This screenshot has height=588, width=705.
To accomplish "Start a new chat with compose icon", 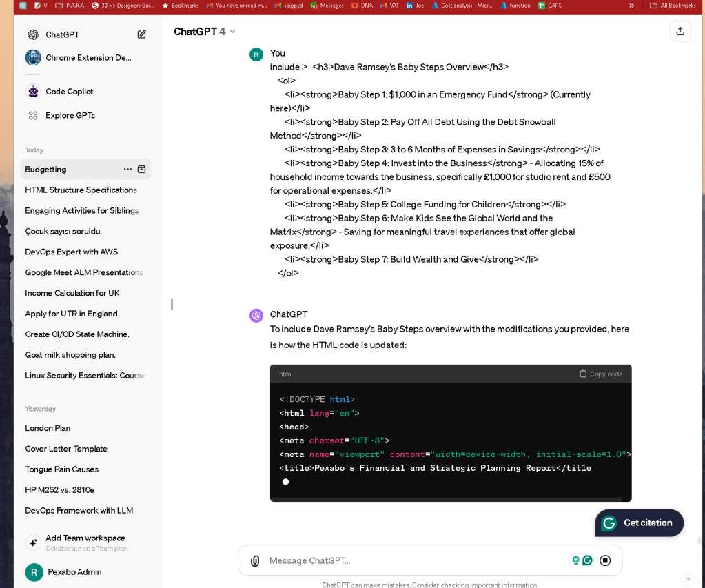I will [142, 34].
